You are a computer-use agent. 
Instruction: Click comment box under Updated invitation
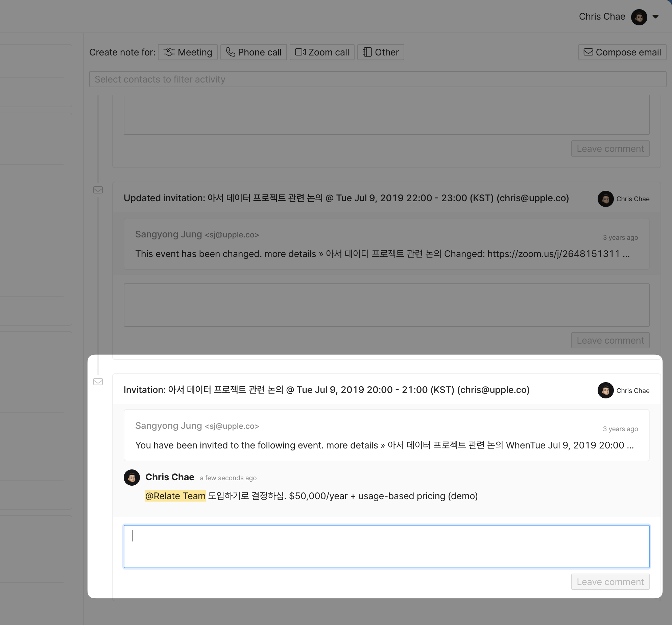[386, 305]
